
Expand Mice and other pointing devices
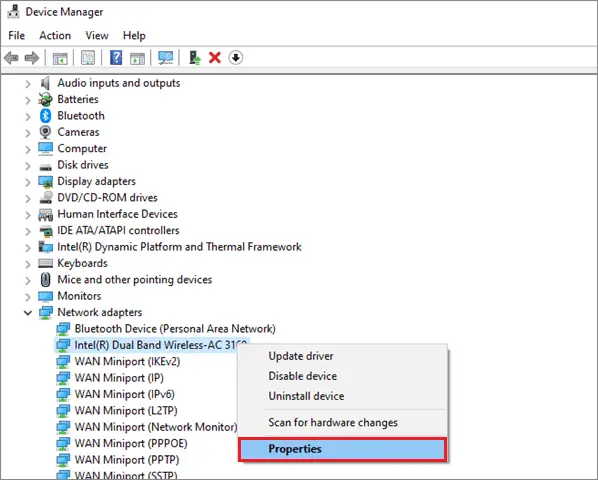27,280
